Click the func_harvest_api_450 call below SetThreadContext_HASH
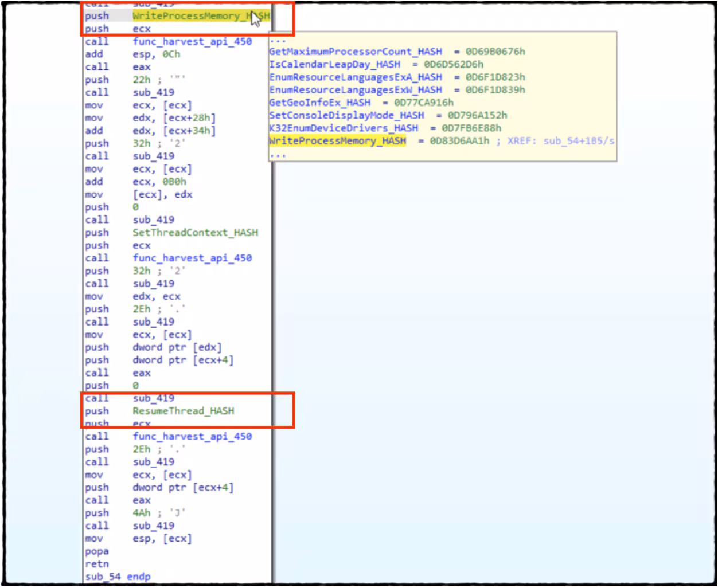 click(x=192, y=258)
